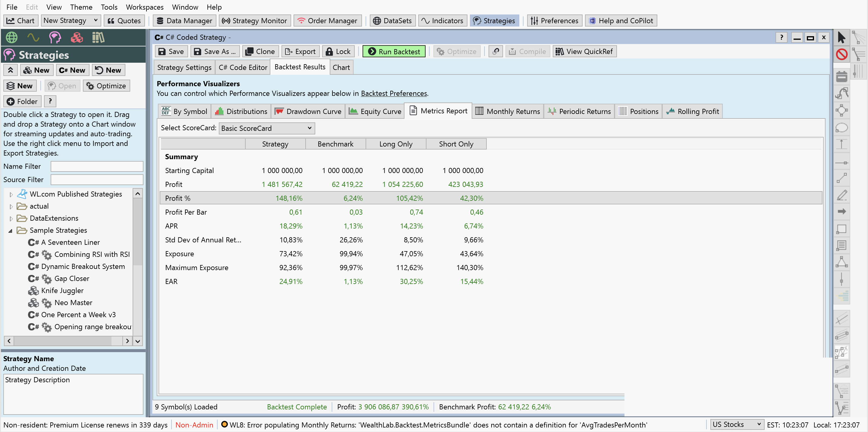Select the Dynamic Breakout System strategy

(83, 266)
